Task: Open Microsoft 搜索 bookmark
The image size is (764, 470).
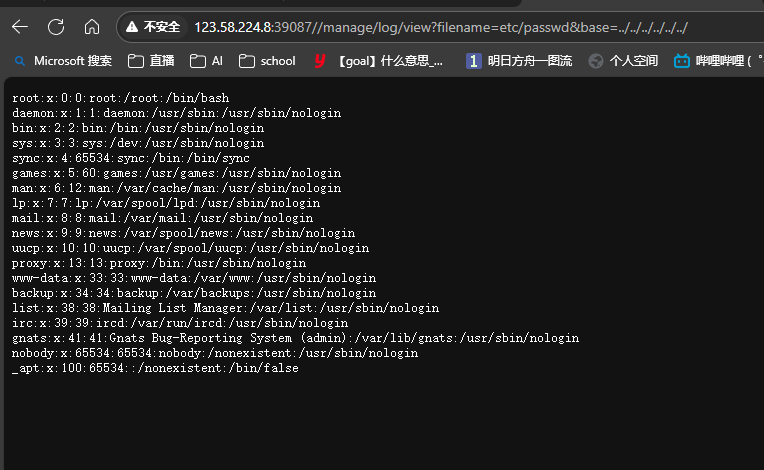Action: coord(63,61)
